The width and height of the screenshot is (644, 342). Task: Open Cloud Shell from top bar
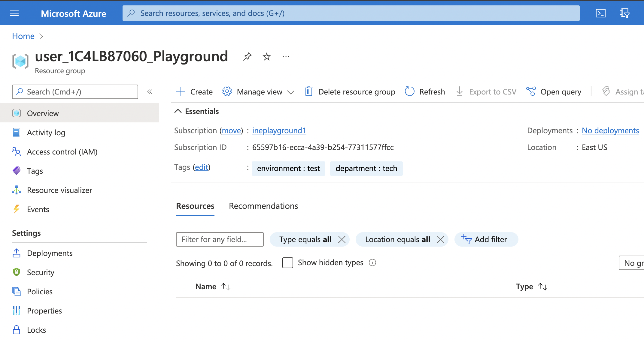(x=600, y=13)
